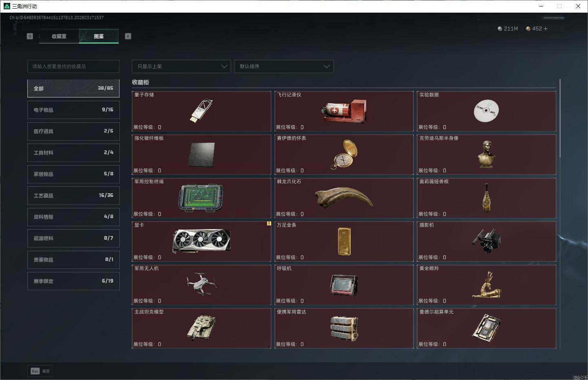
Task: Click the gold currency icon beside 452
Action: click(528, 29)
